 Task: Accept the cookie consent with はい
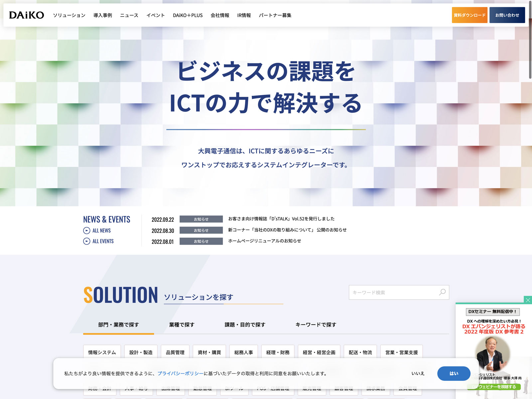pyautogui.click(x=454, y=373)
